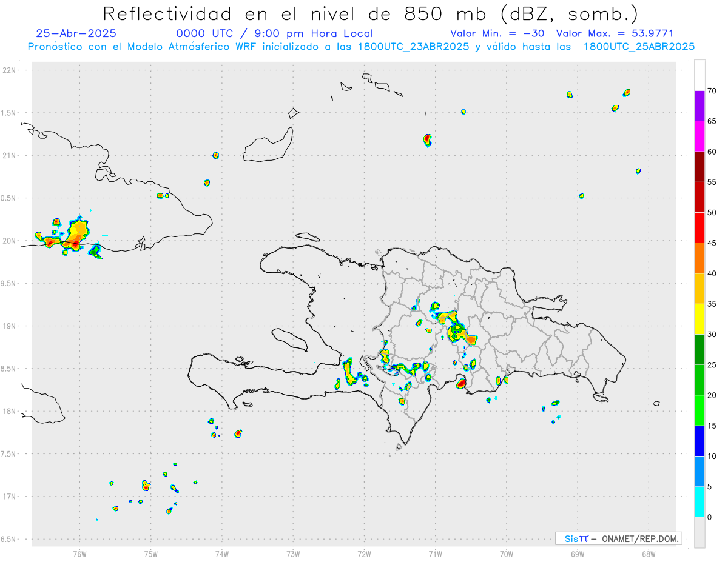Image resolution: width=728 pixels, height=562 pixels.
Task: Click the '73W' longitude label
Action: 293,554
